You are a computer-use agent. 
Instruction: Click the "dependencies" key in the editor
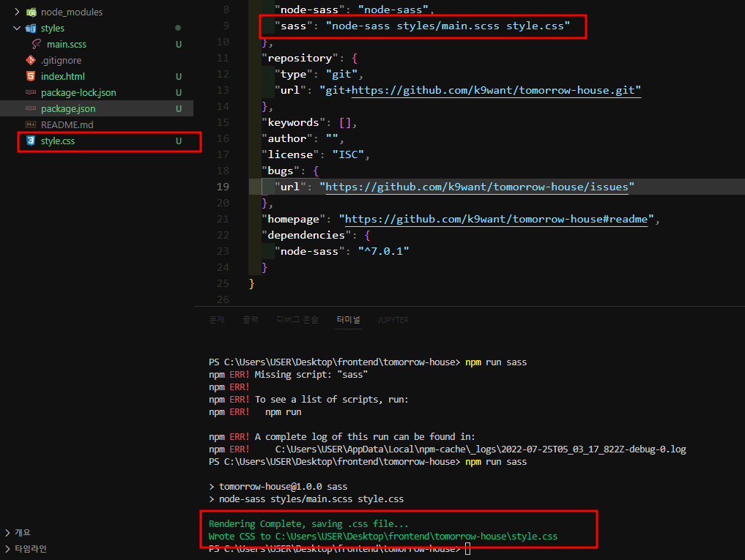tap(306, 235)
